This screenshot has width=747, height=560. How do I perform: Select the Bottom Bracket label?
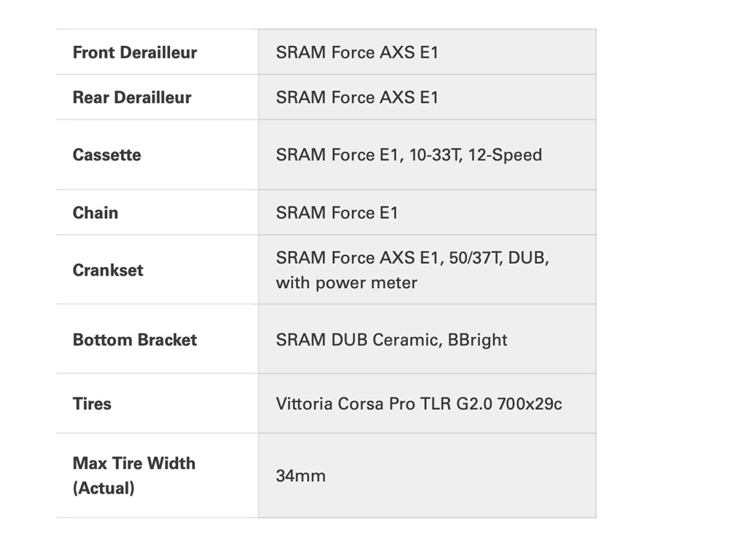click(135, 340)
